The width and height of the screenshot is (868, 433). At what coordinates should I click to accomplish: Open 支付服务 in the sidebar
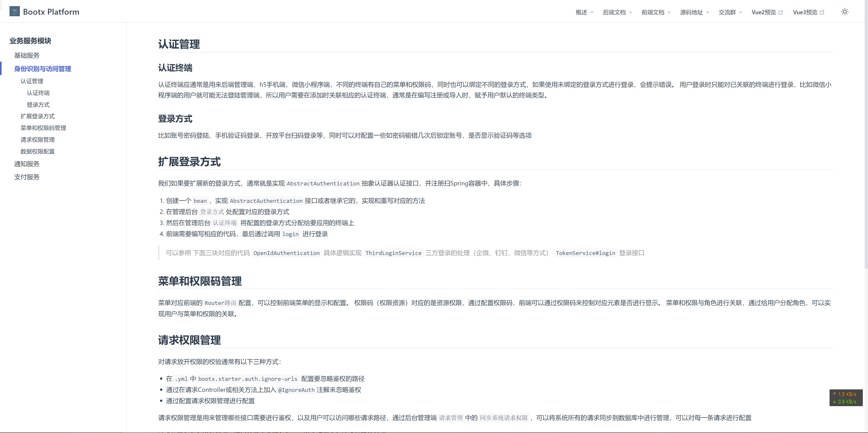click(27, 177)
